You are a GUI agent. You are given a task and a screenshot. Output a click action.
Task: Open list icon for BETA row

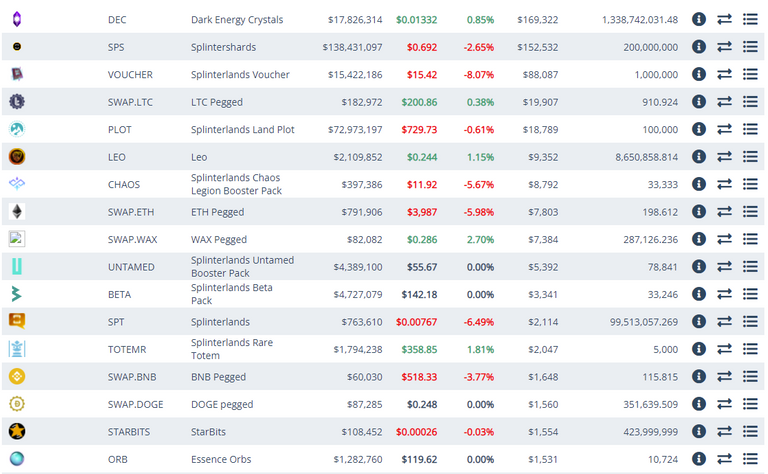coord(750,294)
